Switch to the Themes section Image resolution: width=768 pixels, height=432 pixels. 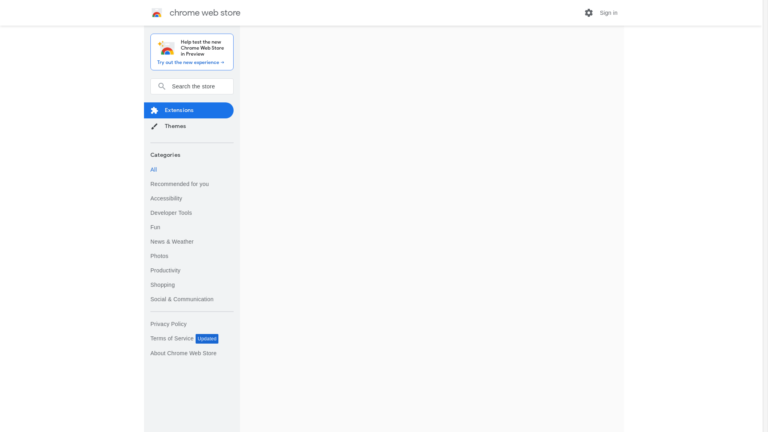[x=175, y=126]
